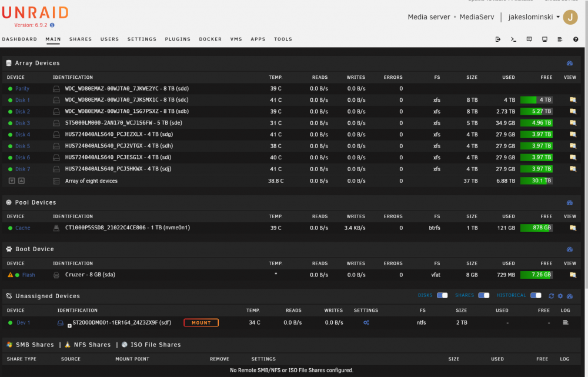Open the jakeslominski account dropdown
Image resolution: width=588 pixels, height=377 pixels.
point(534,17)
